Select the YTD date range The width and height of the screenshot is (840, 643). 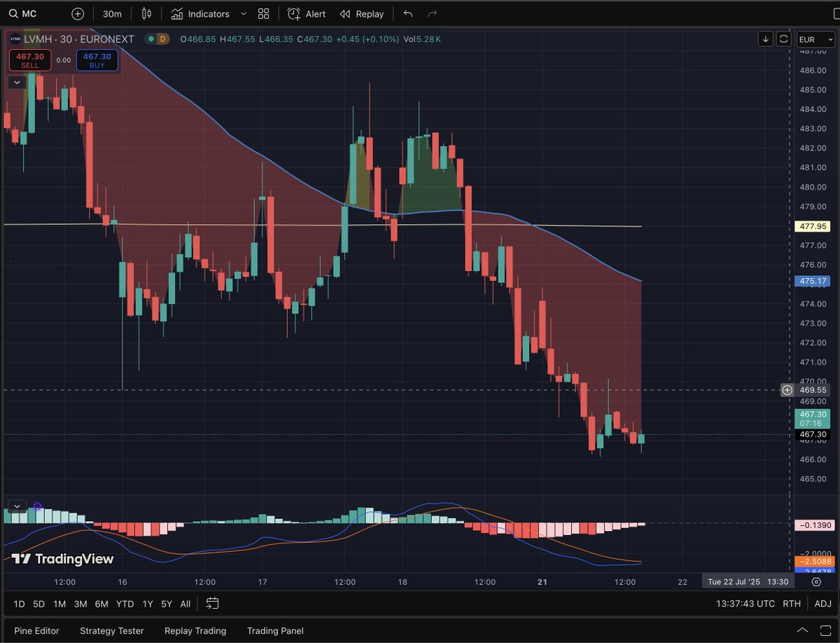(125, 604)
